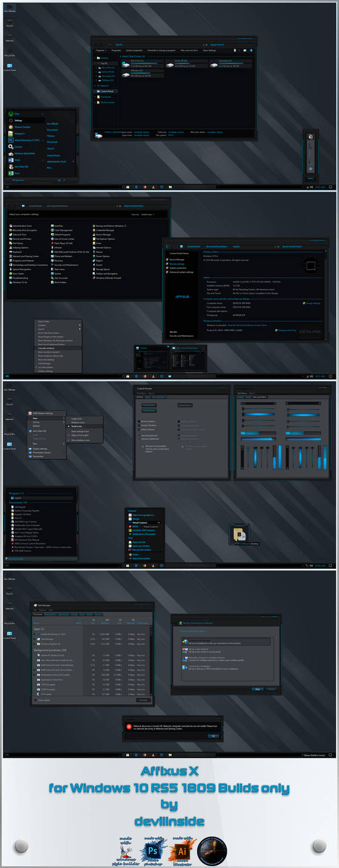Image resolution: width=339 pixels, height=868 pixels.
Task: Open Backup and Restore (Windows 7) item
Action: tap(111, 226)
